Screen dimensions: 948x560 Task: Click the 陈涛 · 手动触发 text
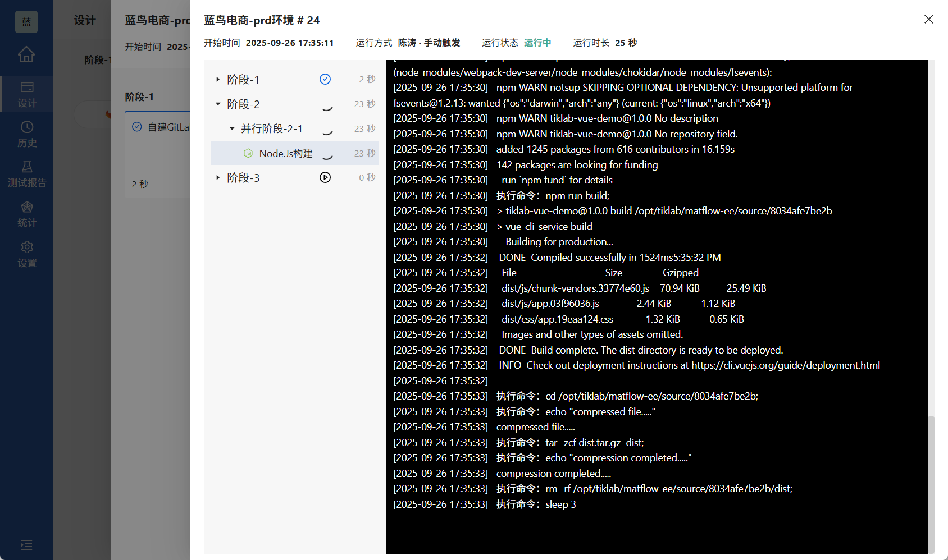pyautogui.click(x=429, y=43)
